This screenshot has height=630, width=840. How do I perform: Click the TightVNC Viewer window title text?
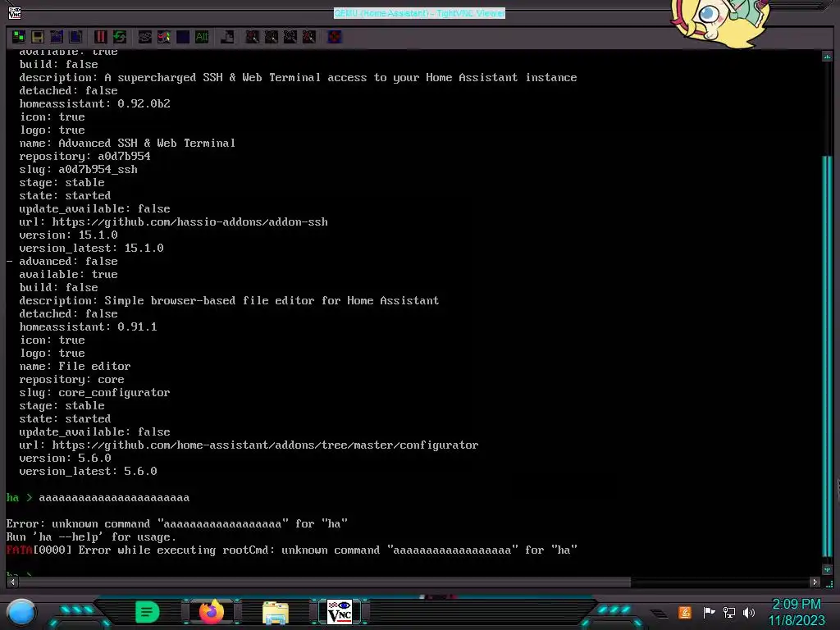click(x=419, y=13)
